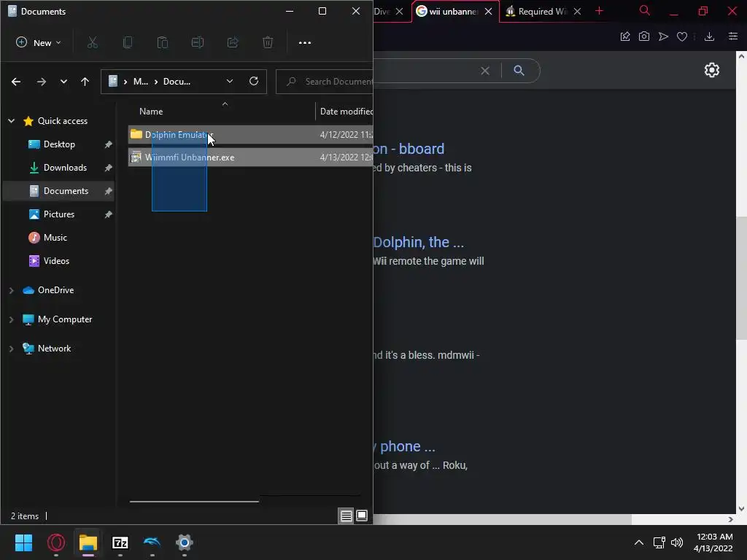
Task: Open Music in the navigation pane
Action: pos(55,238)
